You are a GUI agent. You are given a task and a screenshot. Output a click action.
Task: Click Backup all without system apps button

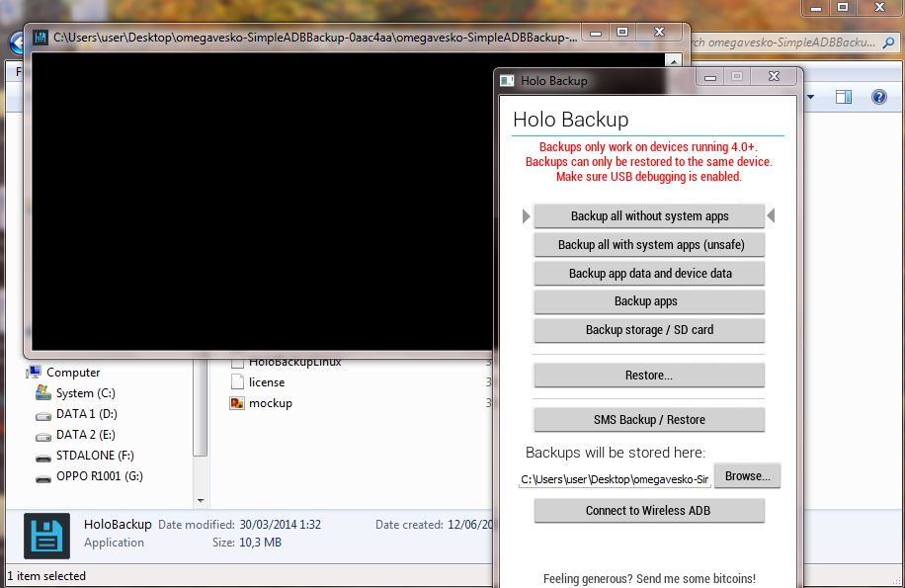[649, 216]
